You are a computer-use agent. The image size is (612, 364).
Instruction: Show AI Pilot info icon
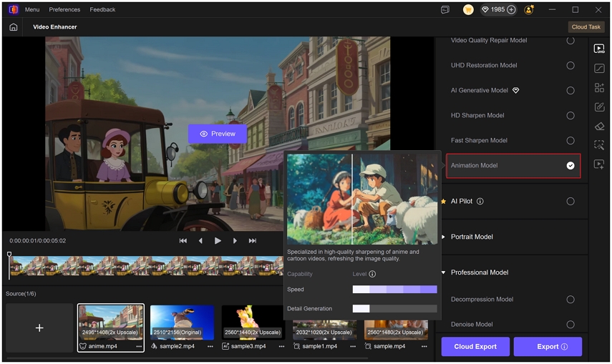[480, 202]
